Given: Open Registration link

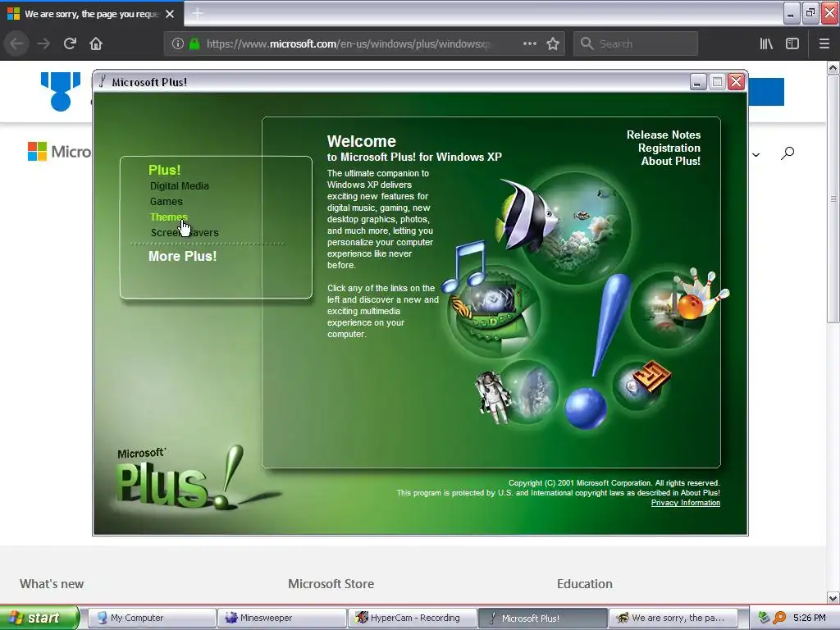Looking at the screenshot, I should (669, 148).
